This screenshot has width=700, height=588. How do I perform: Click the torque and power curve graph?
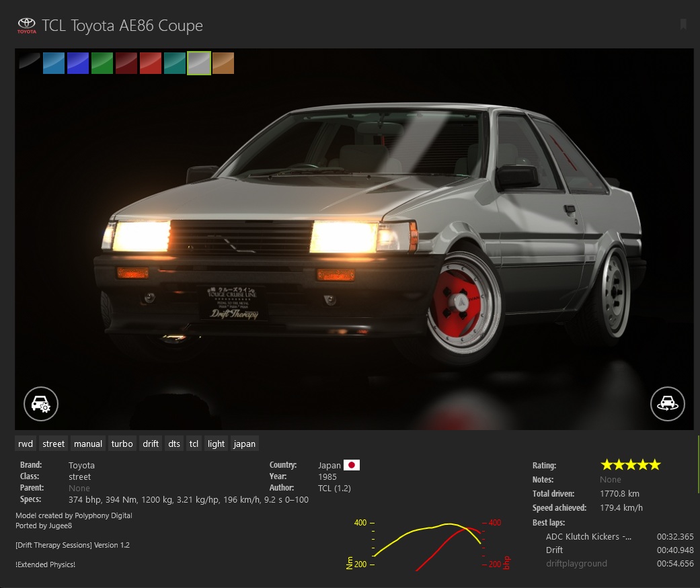[x=428, y=544]
